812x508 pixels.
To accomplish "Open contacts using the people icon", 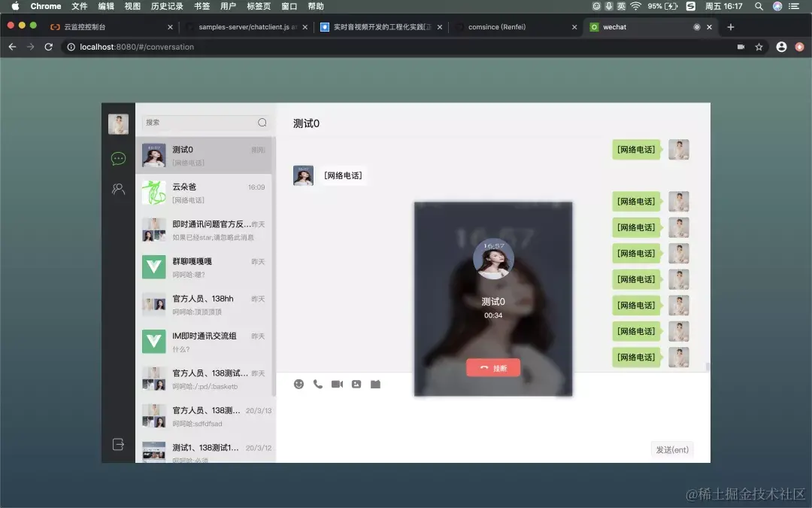I will (x=118, y=189).
